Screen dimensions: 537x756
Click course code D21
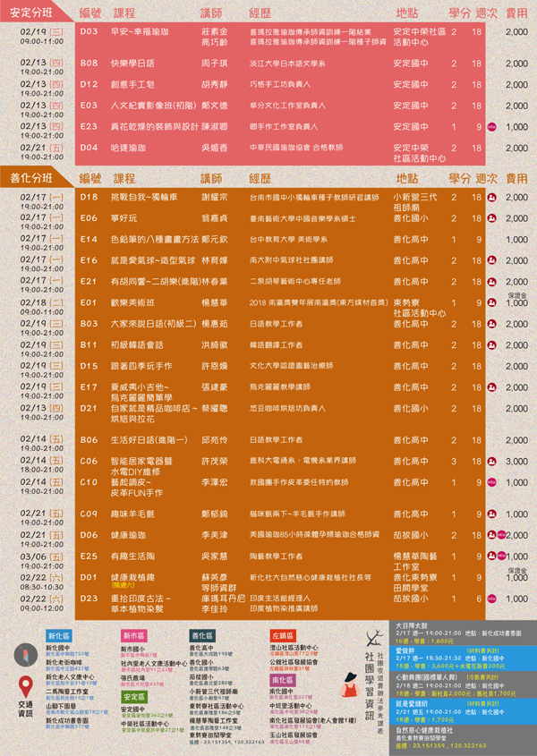[x=89, y=408]
